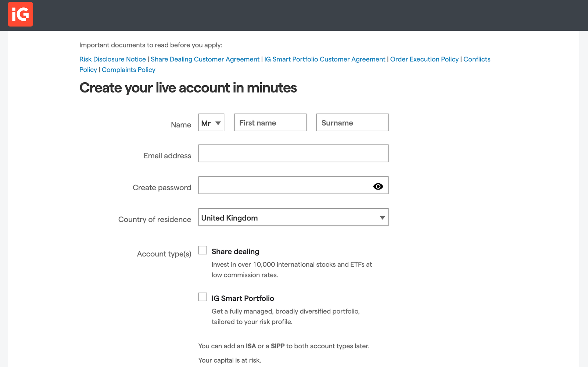
Task: Open Share Dealing Customer Agreement link
Action: coord(205,59)
